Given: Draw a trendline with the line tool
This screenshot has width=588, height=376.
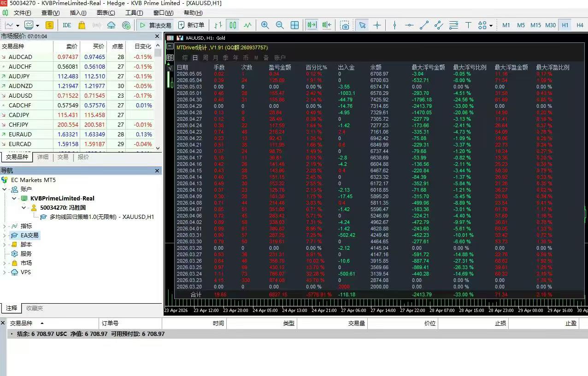Looking at the screenshot, I should pyautogui.click(x=424, y=25).
